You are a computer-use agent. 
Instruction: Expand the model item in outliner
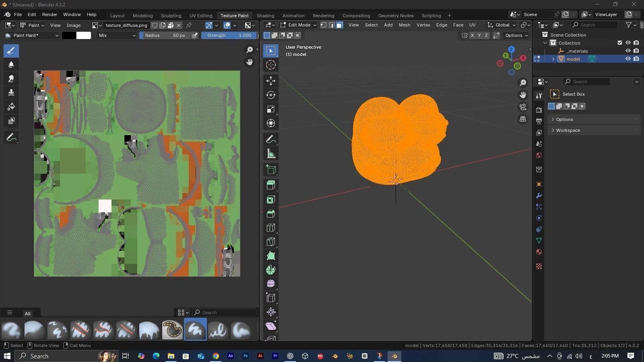[553, 59]
